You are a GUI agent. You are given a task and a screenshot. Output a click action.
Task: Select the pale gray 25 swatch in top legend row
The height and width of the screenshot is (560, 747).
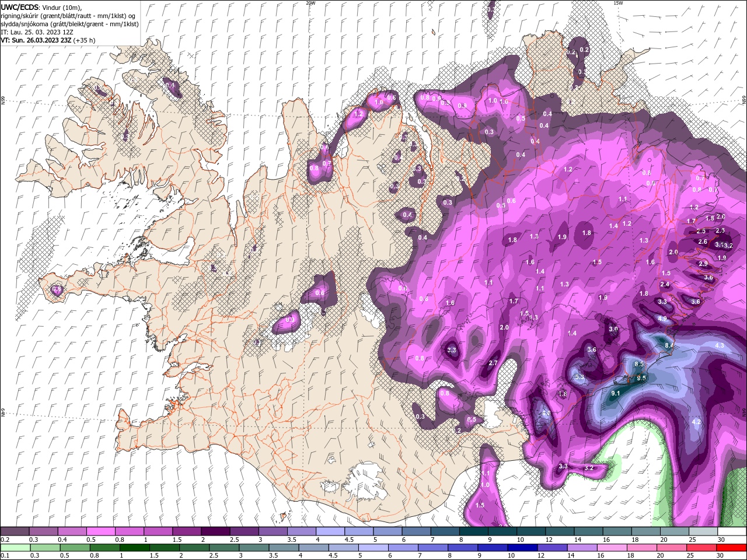(x=703, y=531)
